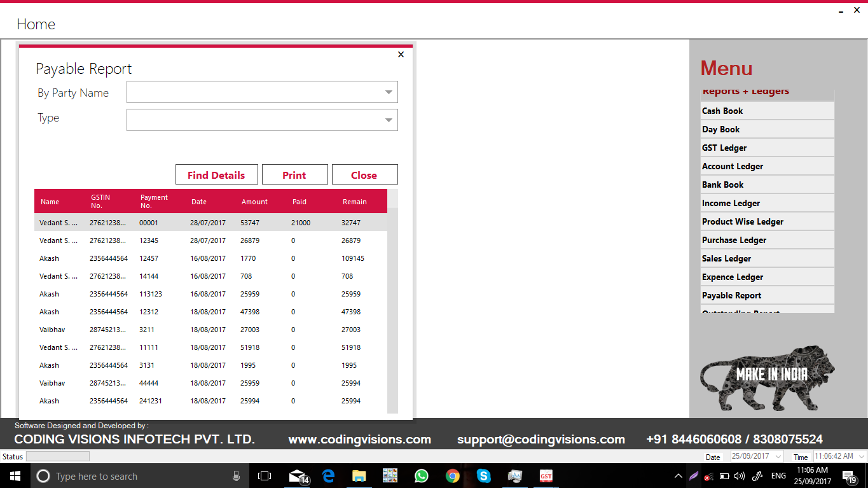Open Day Book from the menu

click(767, 129)
